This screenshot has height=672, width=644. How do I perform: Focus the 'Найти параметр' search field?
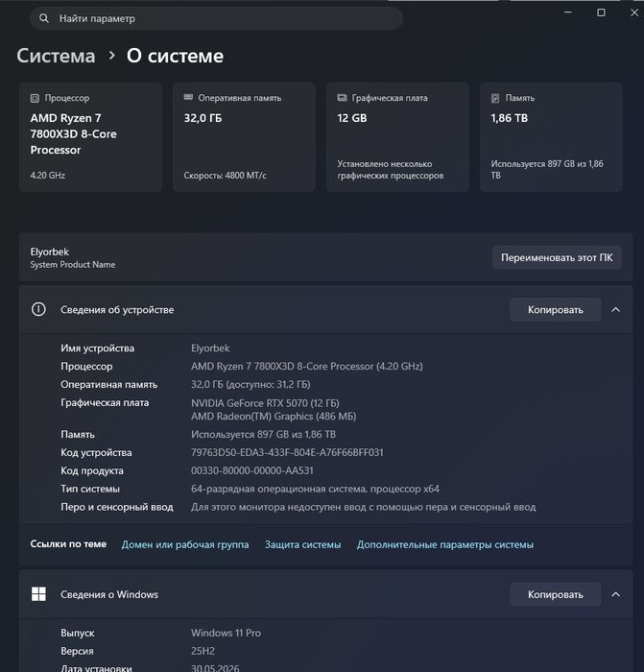tap(216, 18)
